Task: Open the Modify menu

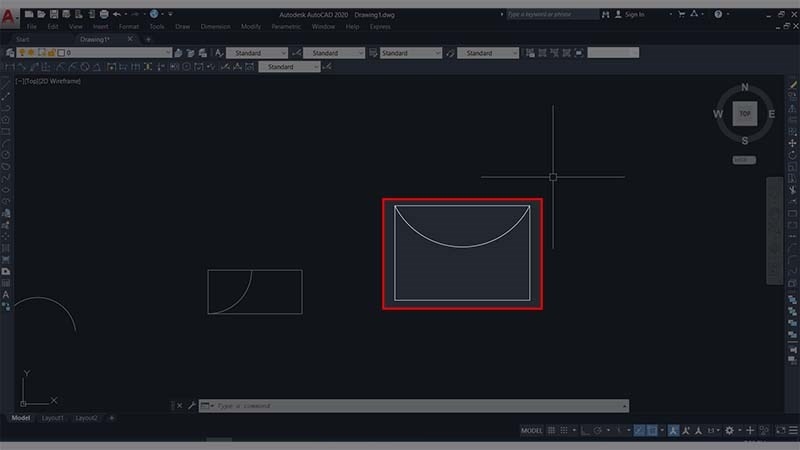Action: [250, 26]
